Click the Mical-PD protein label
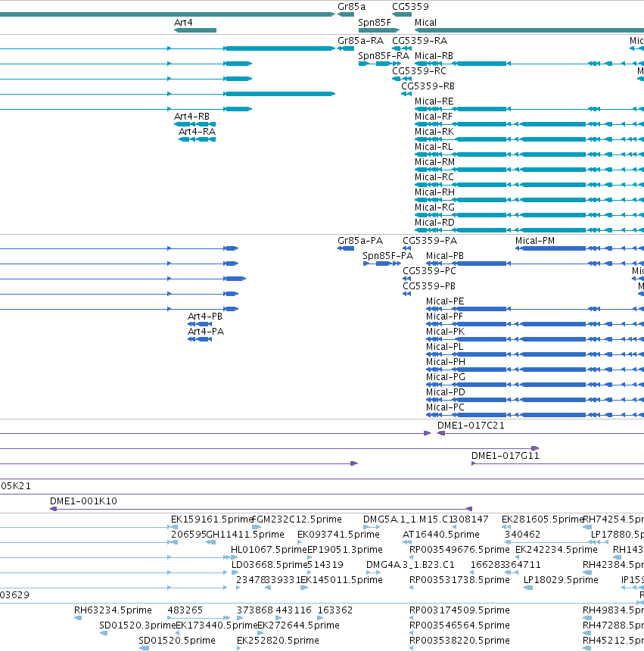 click(446, 392)
